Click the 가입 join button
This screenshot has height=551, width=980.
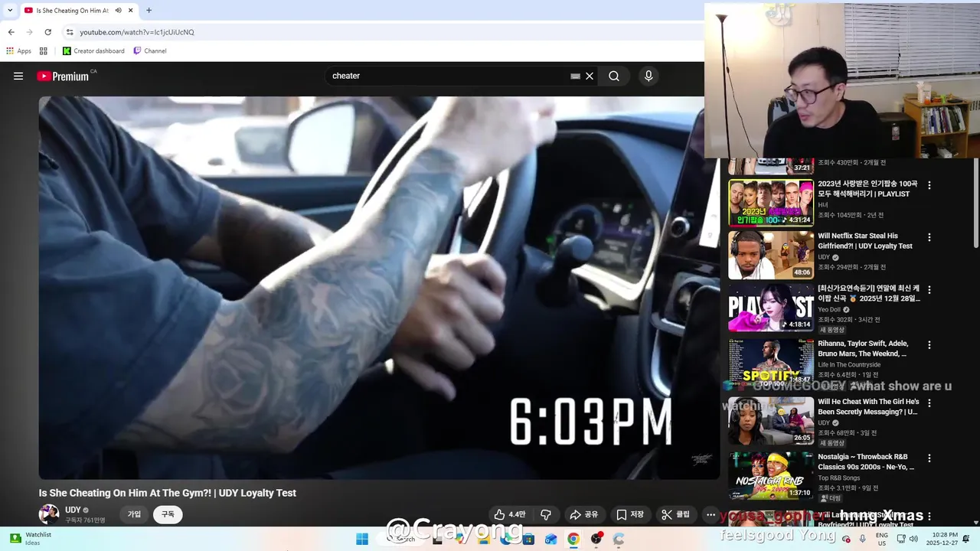tap(134, 514)
